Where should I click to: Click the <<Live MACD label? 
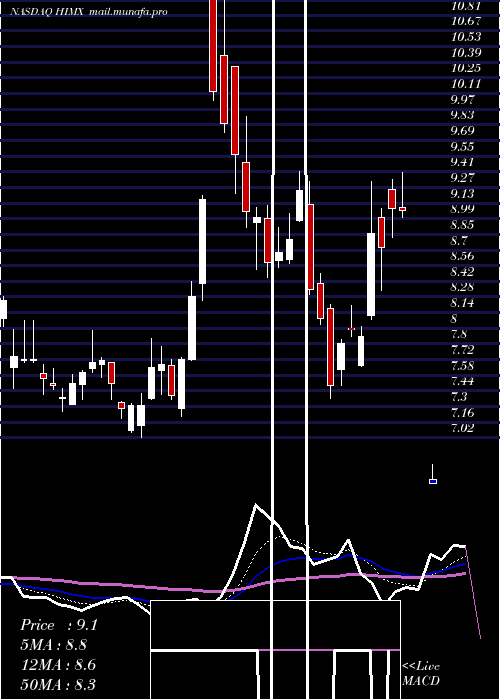click(x=421, y=674)
